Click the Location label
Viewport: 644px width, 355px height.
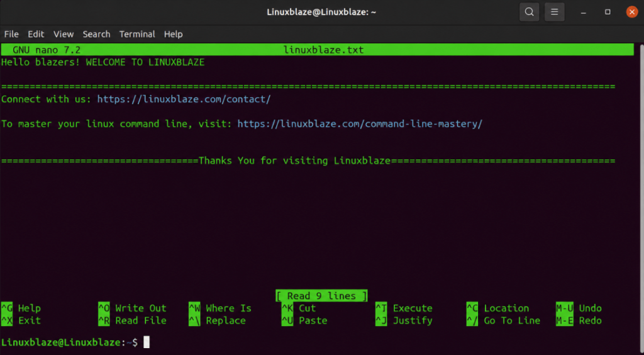pos(506,308)
